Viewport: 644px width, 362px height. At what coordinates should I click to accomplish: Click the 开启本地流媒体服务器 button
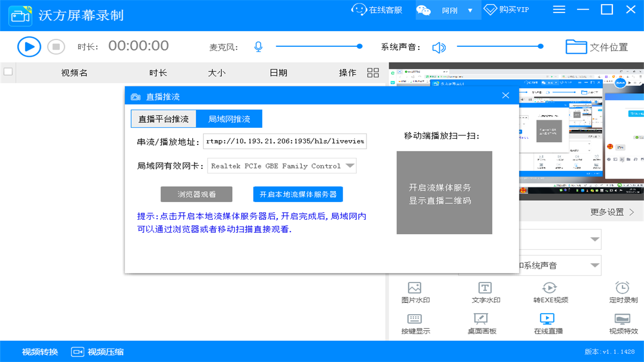(x=297, y=194)
